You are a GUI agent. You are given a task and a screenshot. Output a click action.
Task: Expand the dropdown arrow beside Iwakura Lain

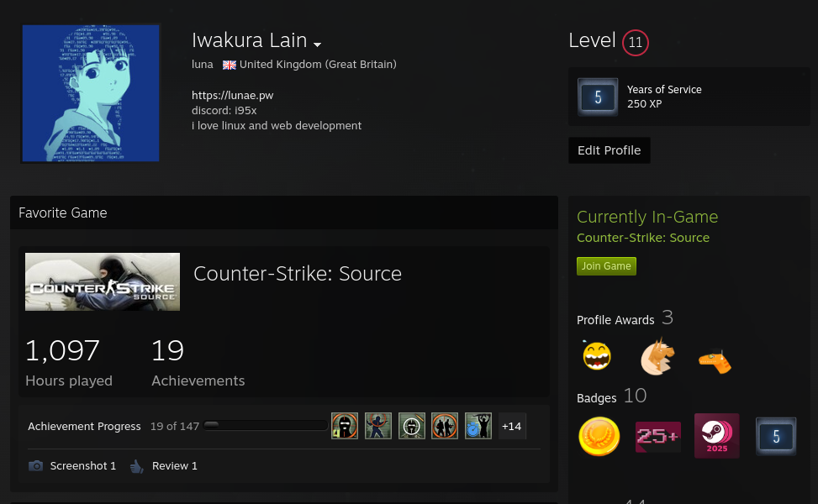(x=318, y=44)
